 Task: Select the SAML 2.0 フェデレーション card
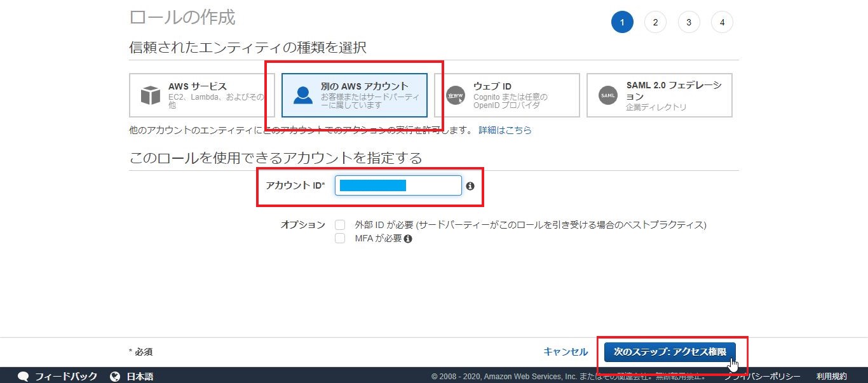tap(660, 95)
